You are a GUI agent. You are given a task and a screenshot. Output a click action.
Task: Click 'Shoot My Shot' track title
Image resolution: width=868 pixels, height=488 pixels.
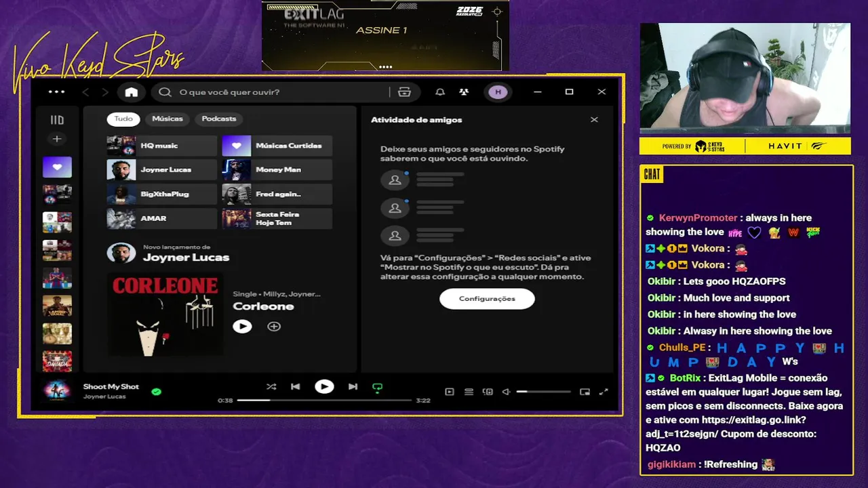[111, 387]
